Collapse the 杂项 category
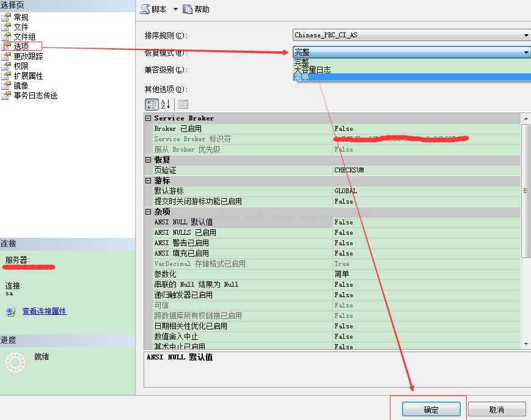The width and height of the screenshot is (531, 420). pos(148,212)
